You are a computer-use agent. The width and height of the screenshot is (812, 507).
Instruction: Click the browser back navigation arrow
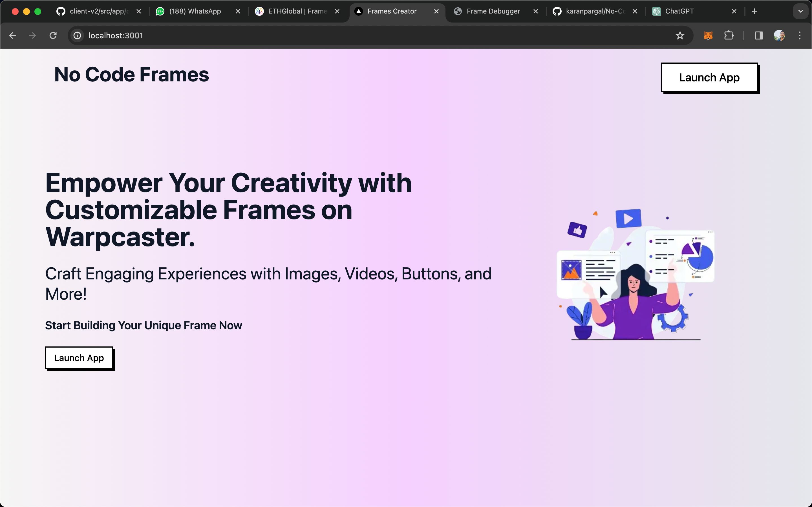[12, 35]
